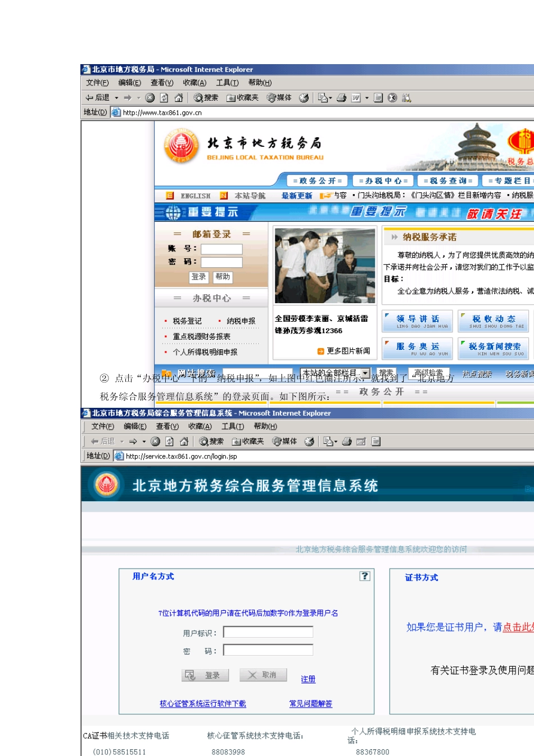
Task: Go Home in lower login-system browser window
Action: 184,442
